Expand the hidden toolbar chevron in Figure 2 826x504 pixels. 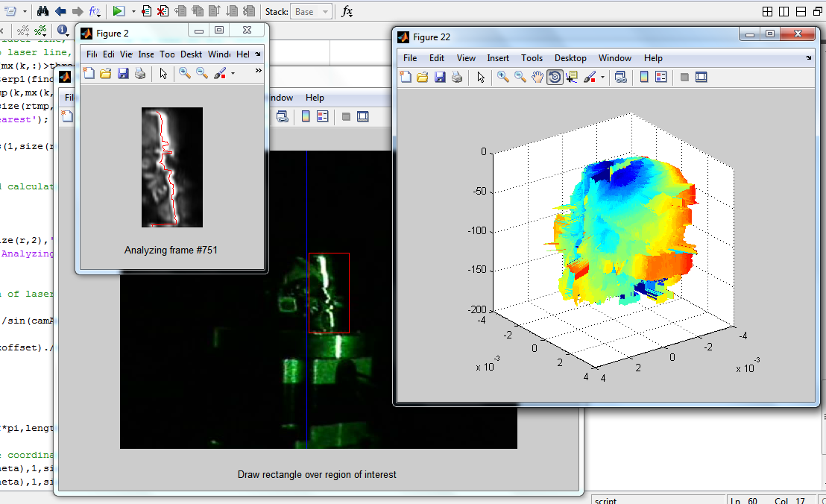(259, 71)
